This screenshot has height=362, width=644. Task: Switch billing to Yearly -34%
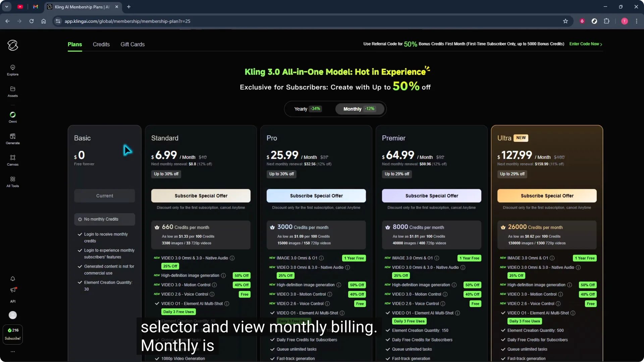click(x=308, y=109)
